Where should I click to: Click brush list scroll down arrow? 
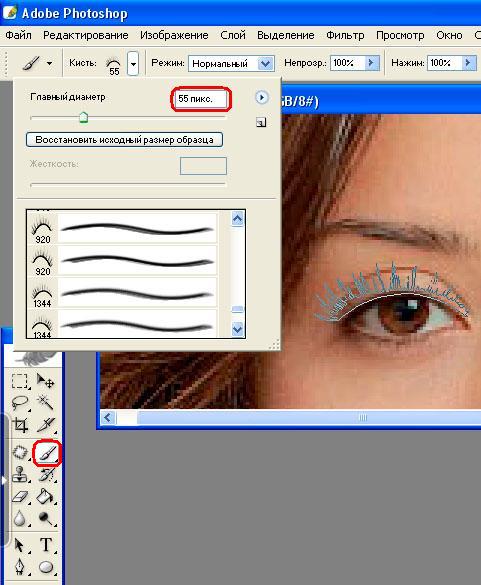coord(238,329)
